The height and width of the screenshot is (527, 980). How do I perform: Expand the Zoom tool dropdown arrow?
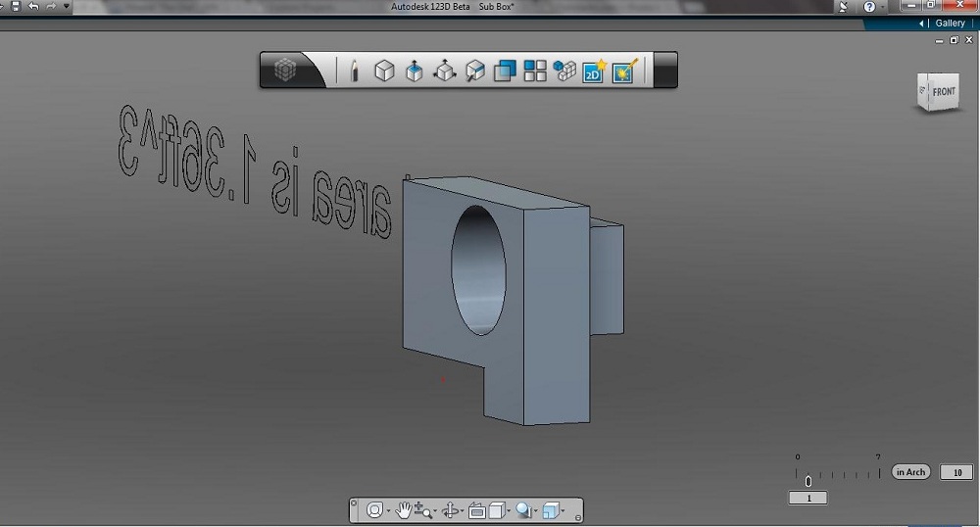click(434, 511)
